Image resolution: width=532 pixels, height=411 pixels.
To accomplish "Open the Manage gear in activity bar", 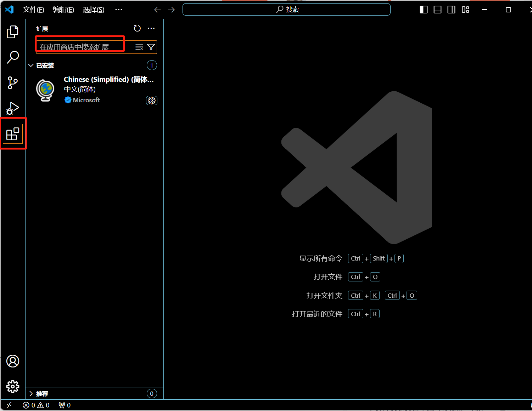I will pos(13,387).
